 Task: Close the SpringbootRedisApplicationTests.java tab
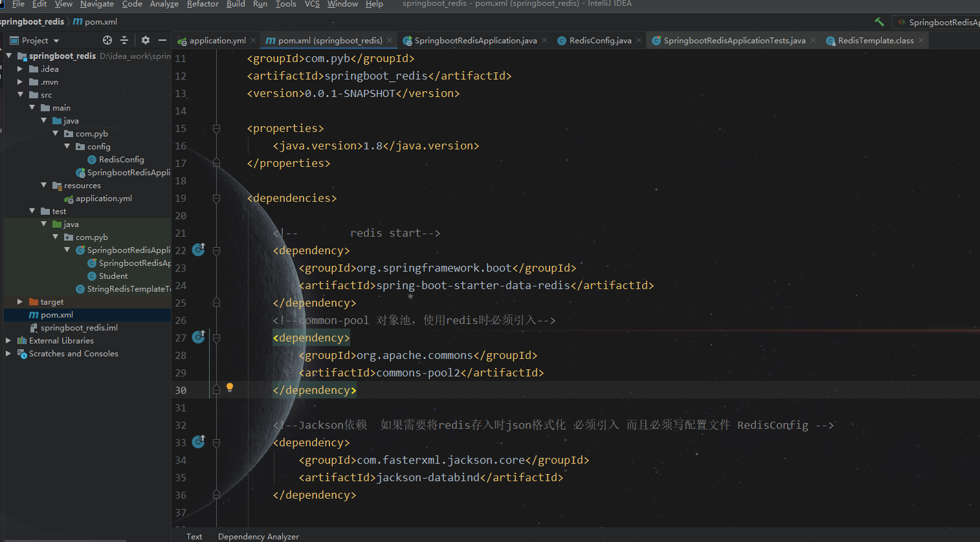[x=813, y=40]
